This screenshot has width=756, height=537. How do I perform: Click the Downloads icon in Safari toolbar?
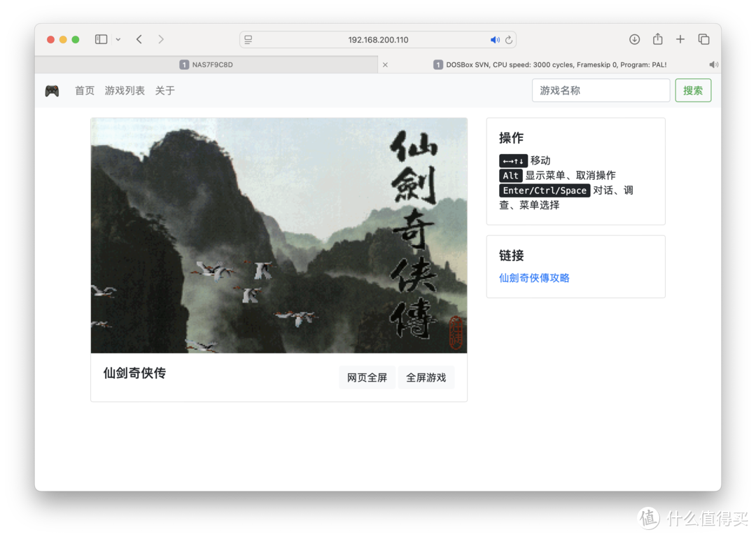634,39
